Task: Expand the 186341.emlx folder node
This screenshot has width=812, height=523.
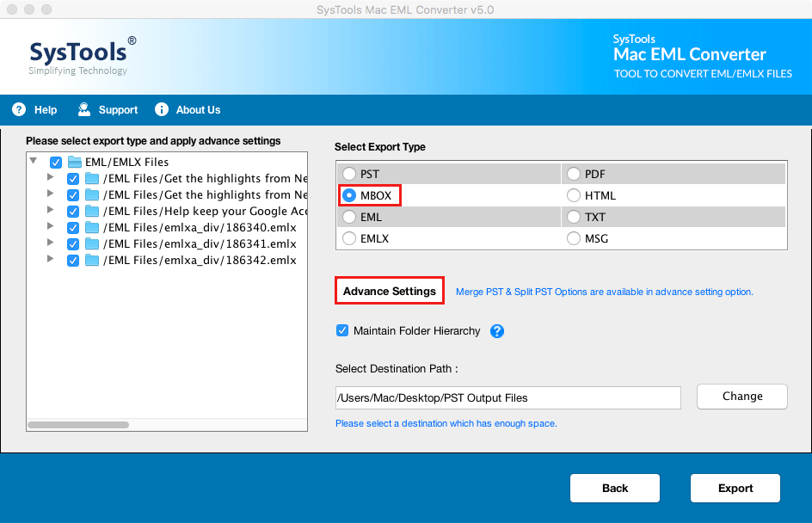Action: pos(50,242)
